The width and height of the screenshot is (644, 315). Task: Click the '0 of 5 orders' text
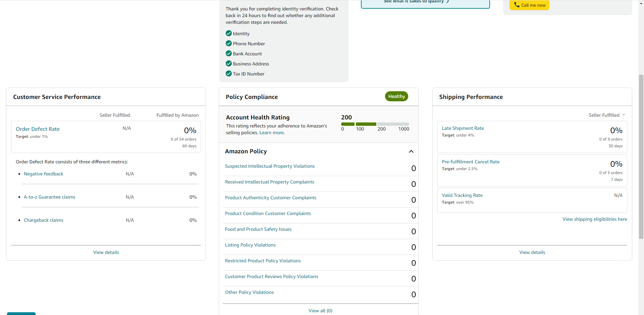(x=611, y=173)
